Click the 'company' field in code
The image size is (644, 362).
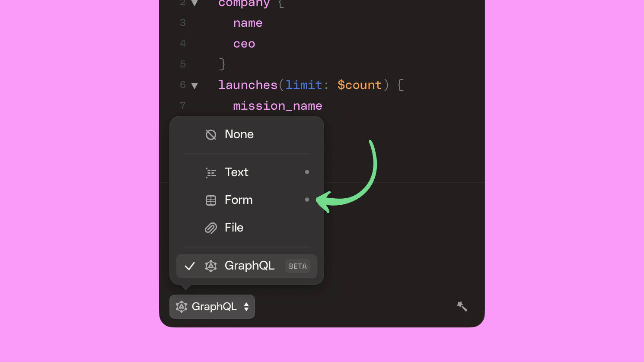244,4
